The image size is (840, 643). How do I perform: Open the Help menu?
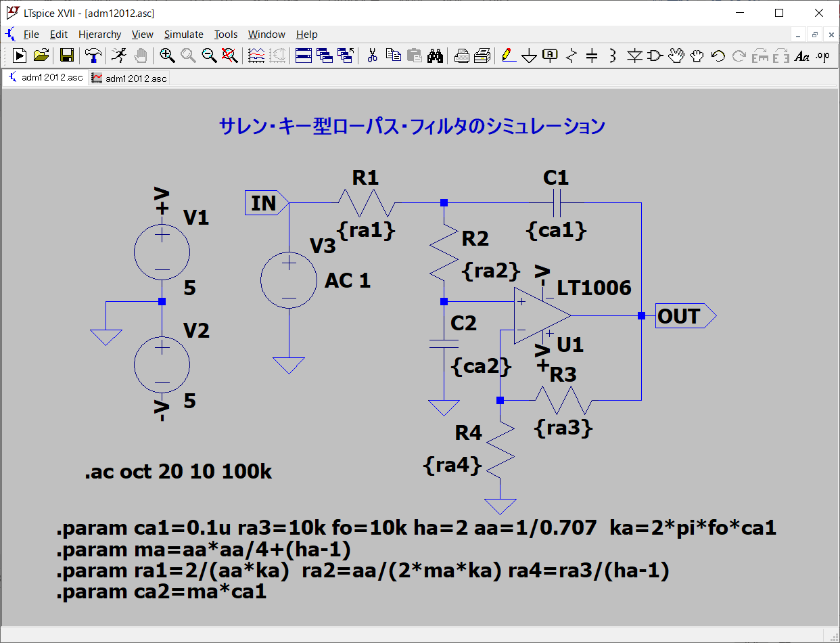coord(306,35)
